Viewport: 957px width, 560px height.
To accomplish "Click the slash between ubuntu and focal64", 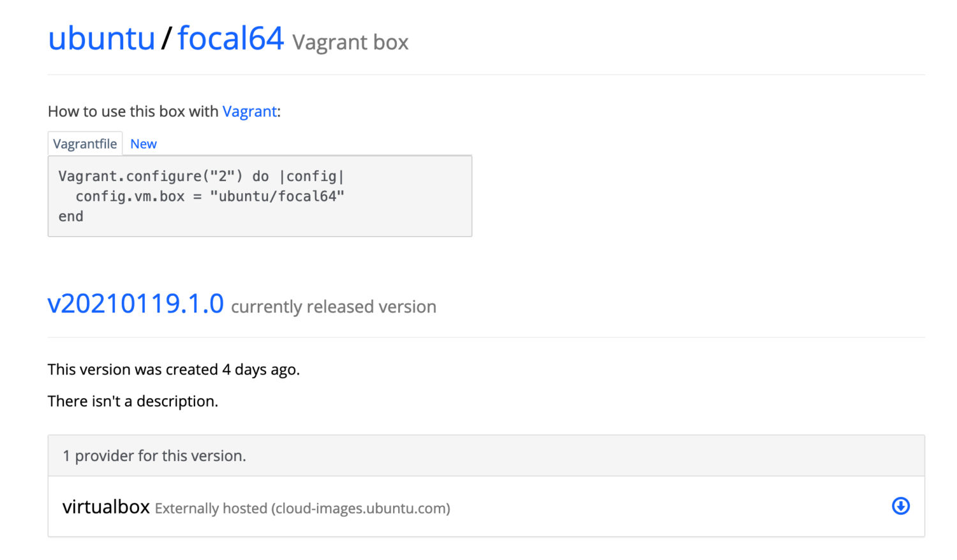I will (x=166, y=38).
